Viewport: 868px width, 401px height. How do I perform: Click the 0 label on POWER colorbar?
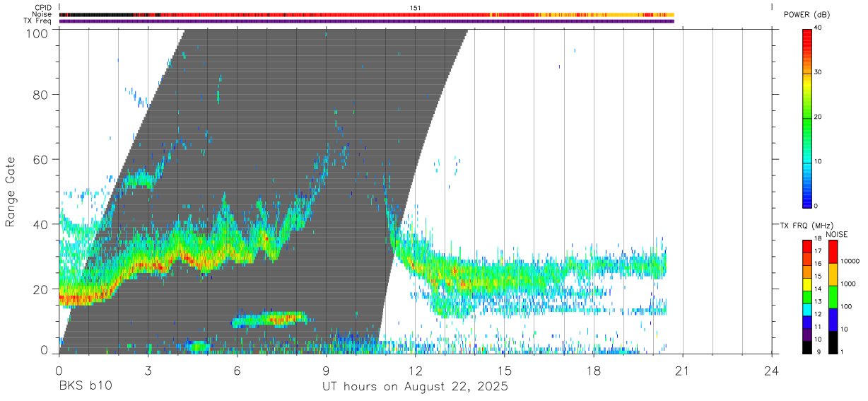[x=817, y=207]
